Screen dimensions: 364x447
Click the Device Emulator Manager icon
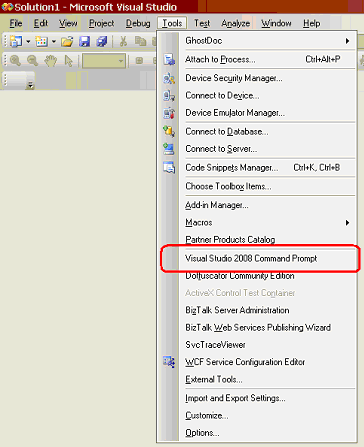tap(169, 113)
